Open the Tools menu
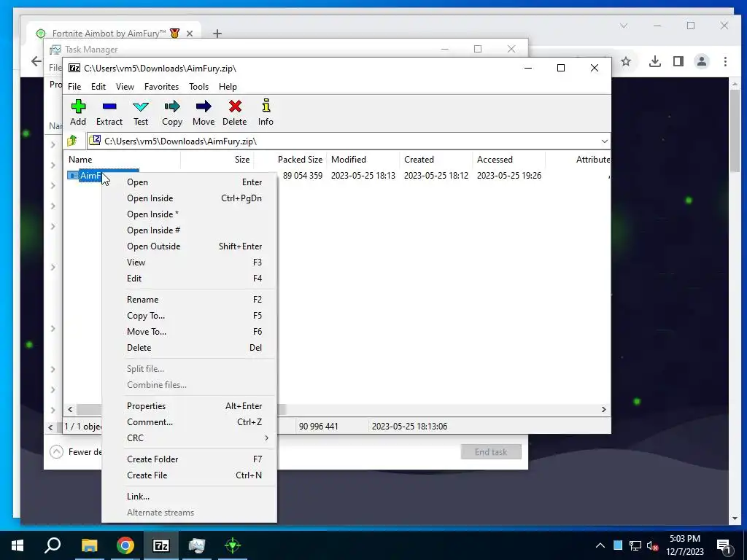The width and height of the screenshot is (747, 560). tap(198, 87)
